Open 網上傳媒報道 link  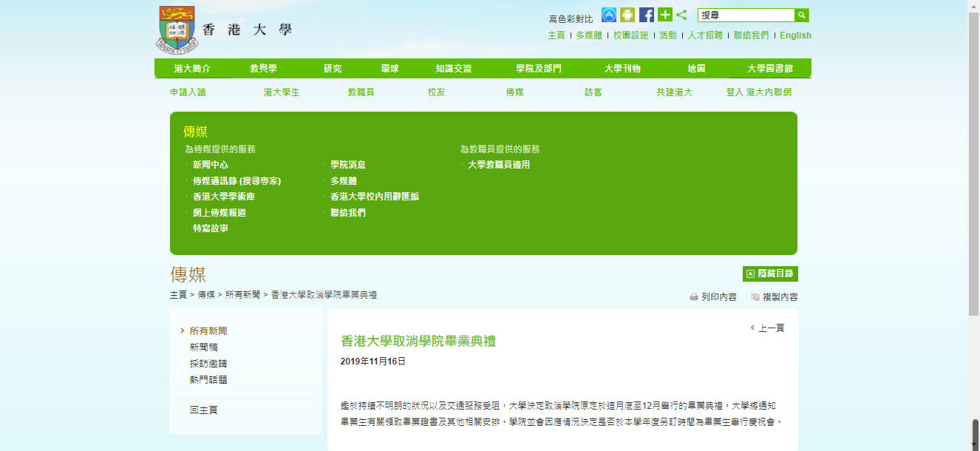220,213
